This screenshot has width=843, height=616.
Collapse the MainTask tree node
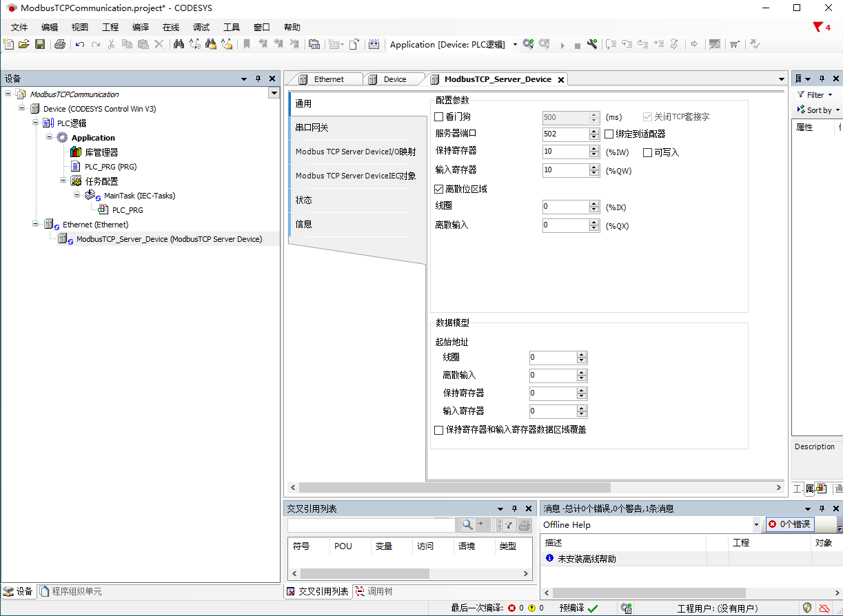(x=77, y=195)
